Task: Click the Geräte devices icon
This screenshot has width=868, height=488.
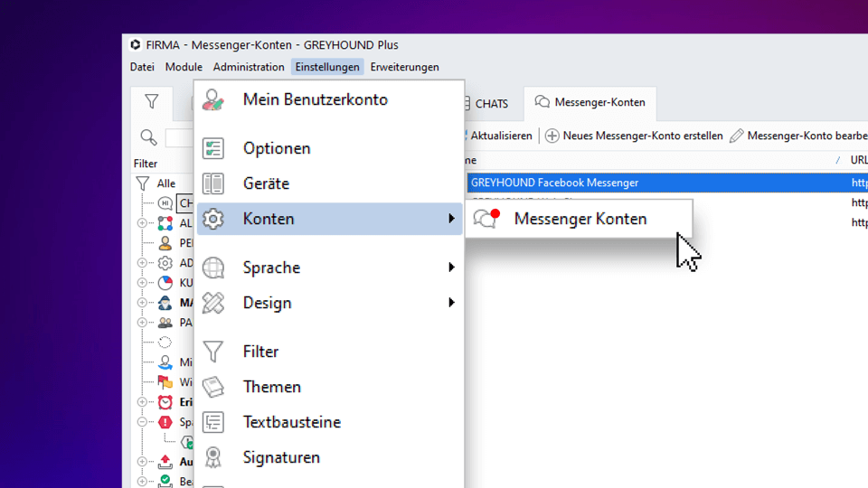Action: point(213,183)
